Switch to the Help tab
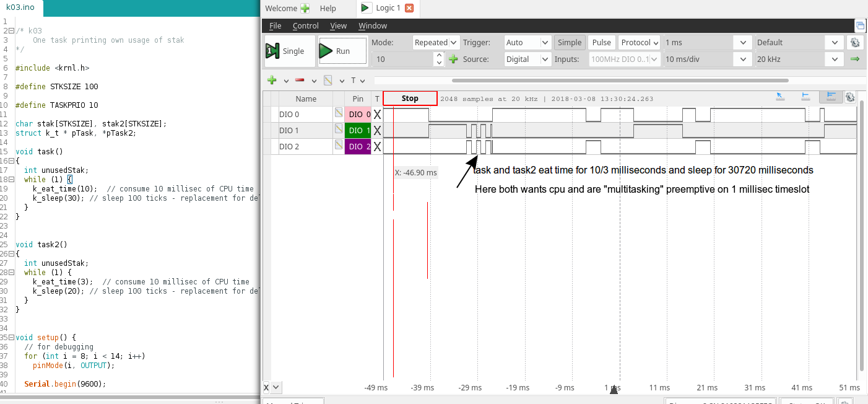Image resolution: width=868 pixels, height=404 pixels. coord(328,8)
